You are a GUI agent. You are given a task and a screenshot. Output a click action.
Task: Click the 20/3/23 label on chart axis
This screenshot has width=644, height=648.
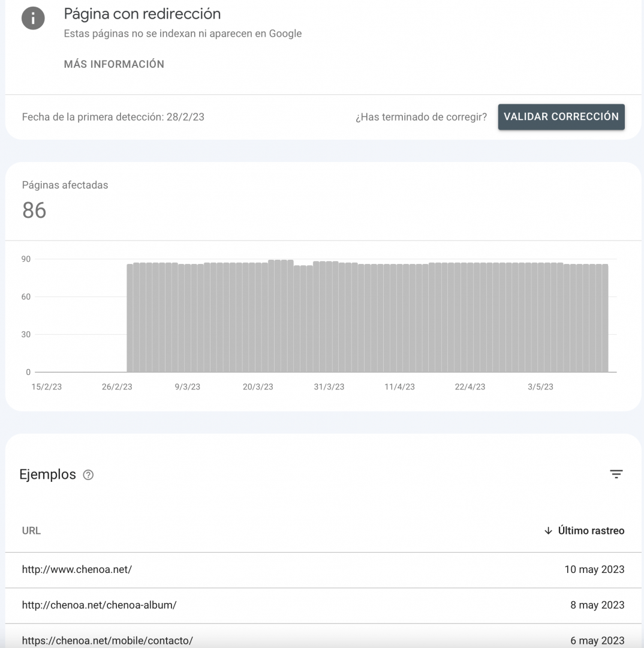(x=258, y=387)
